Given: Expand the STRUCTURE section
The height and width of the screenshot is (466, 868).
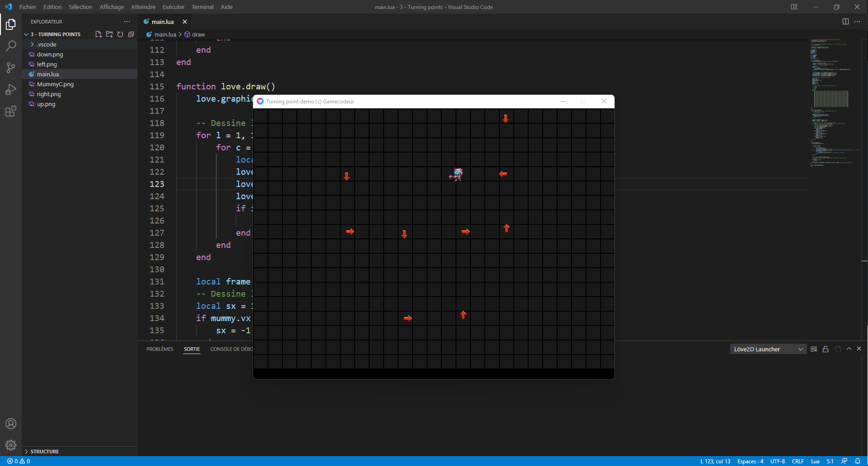Looking at the screenshot, I should pyautogui.click(x=44, y=452).
